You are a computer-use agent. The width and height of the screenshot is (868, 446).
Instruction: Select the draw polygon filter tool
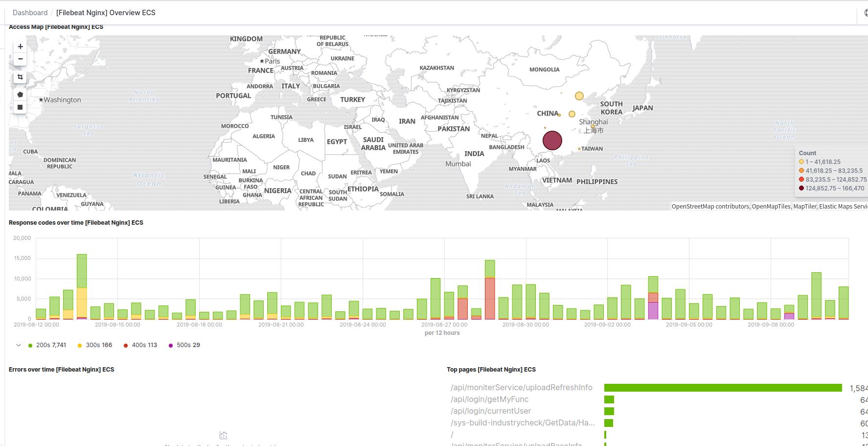point(20,94)
